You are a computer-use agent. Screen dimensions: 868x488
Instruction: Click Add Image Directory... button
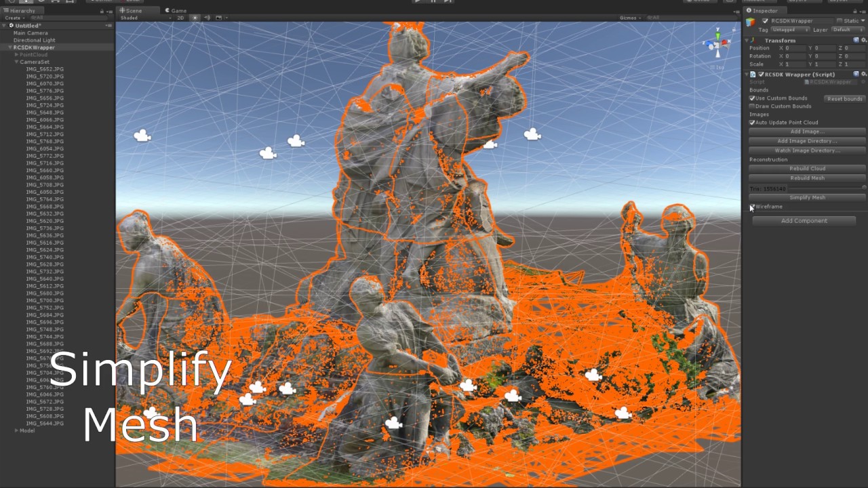(x=807, y=141)
